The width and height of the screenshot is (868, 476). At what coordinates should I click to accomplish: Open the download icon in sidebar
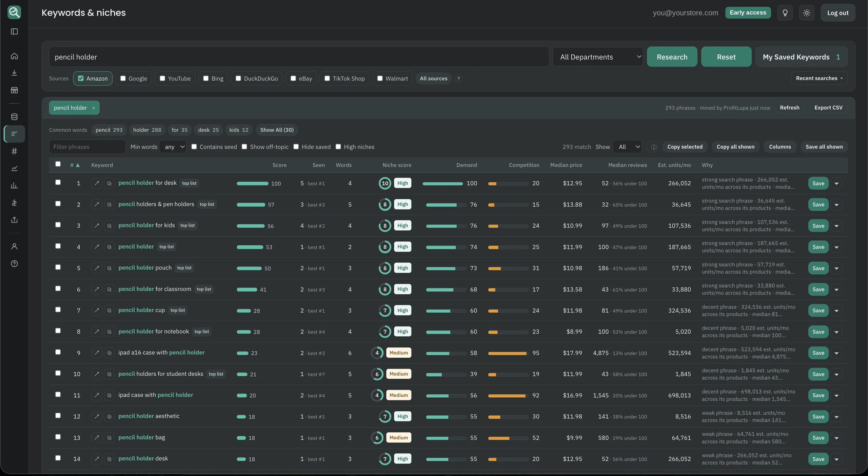coord(14,73)
